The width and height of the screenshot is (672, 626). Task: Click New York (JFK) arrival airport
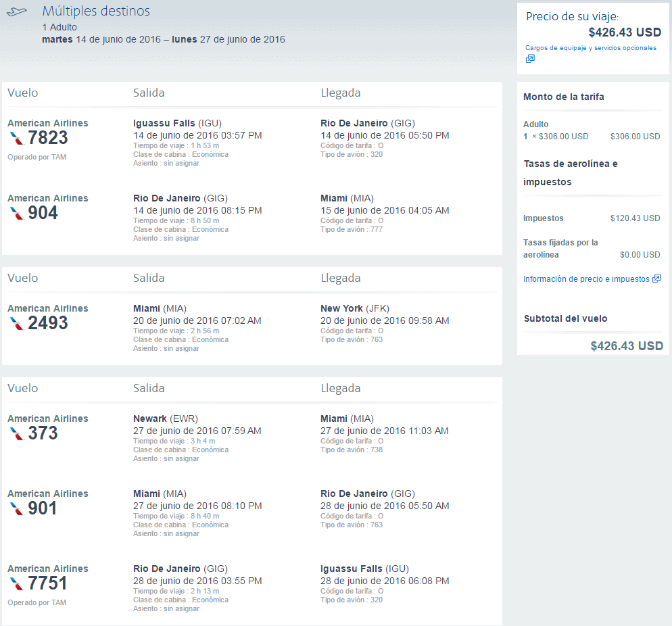[354, 308]
